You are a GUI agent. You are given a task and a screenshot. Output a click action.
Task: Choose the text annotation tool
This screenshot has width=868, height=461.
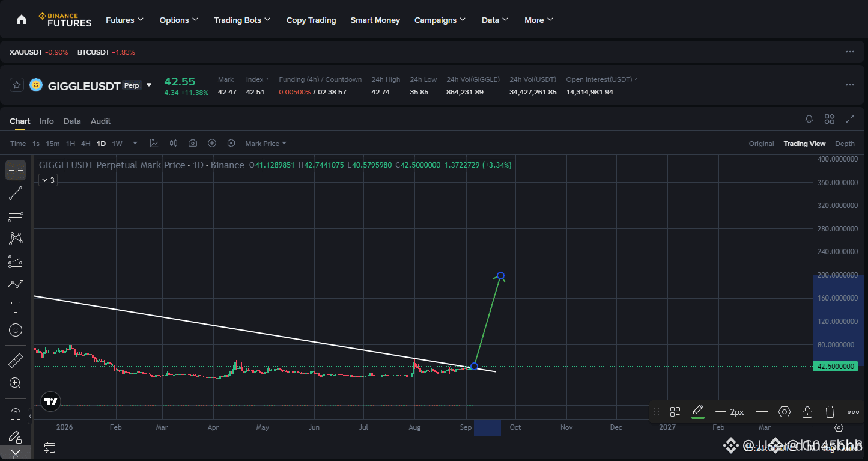coord(16,307)
